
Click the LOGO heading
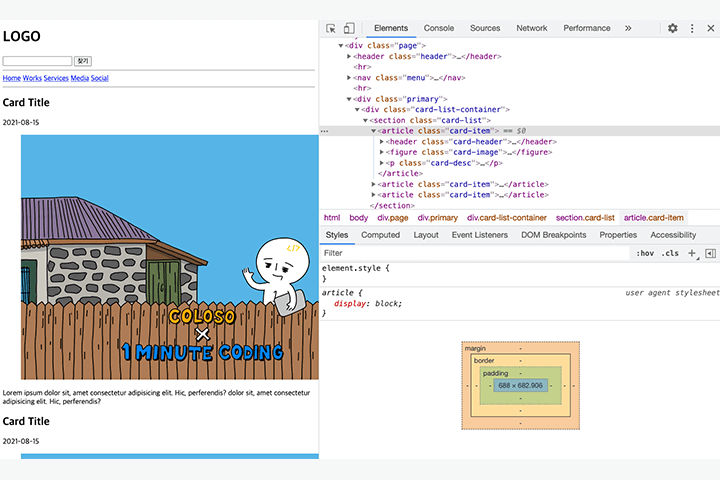[x=22, y=36]
